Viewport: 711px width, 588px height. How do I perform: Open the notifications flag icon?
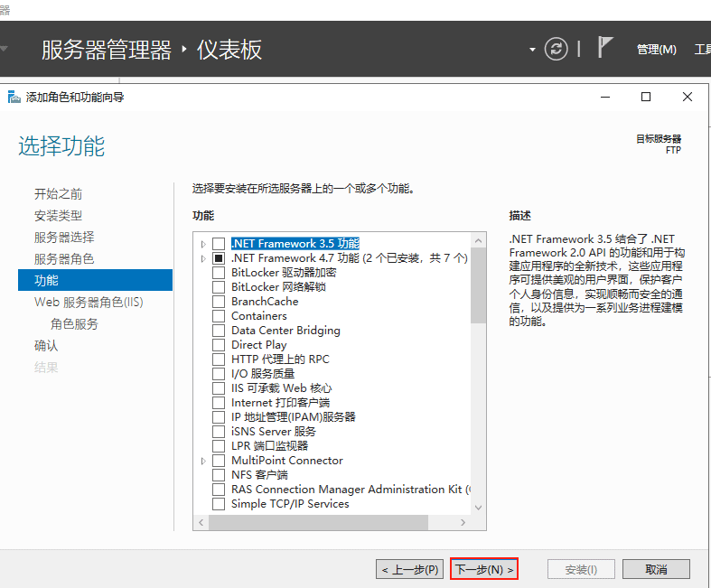tap(605, 47)
